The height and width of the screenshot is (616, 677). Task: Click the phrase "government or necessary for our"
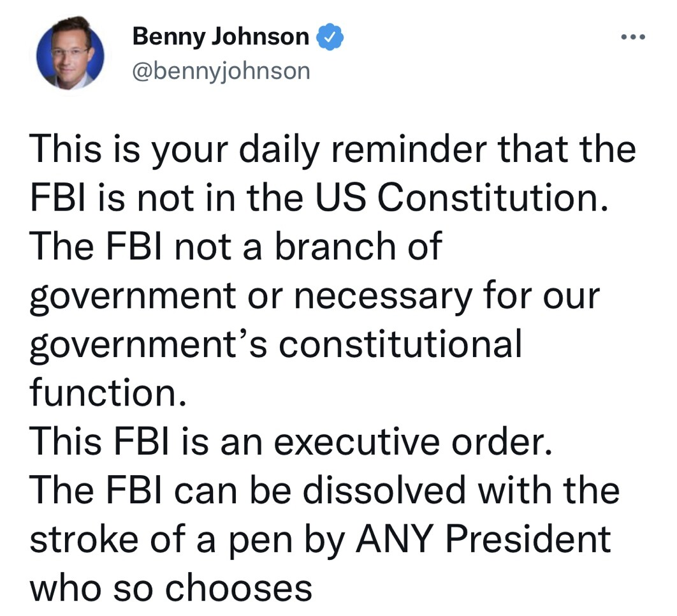coord(315,297)
